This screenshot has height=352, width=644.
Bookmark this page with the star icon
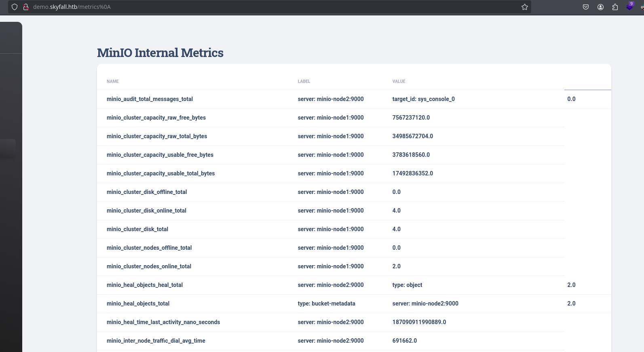click(525, 7)
